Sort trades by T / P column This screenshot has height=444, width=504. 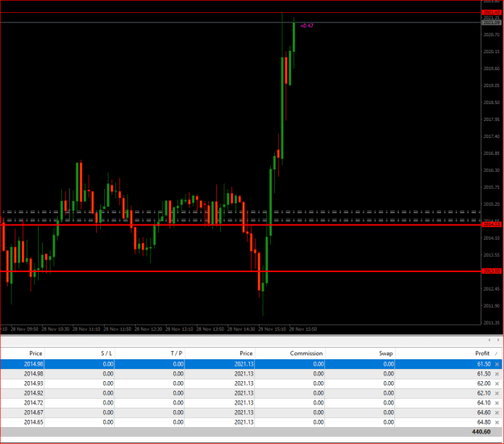tap(177, 354)
